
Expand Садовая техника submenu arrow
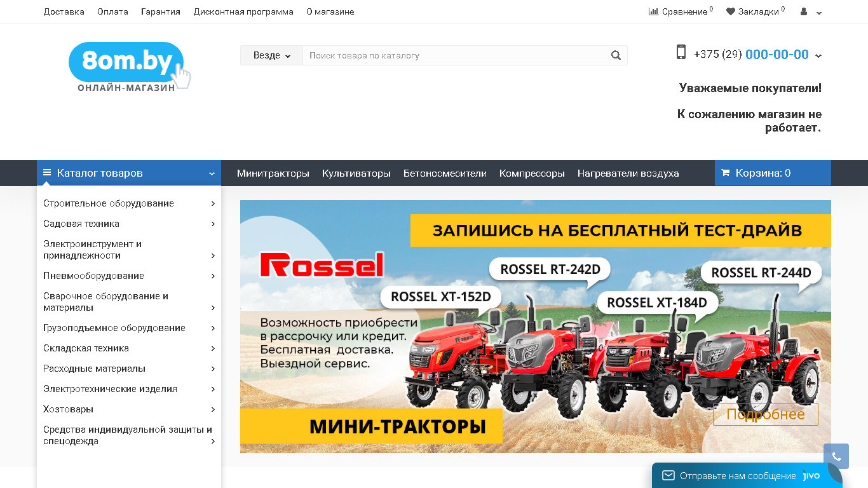tap(213, 224)
